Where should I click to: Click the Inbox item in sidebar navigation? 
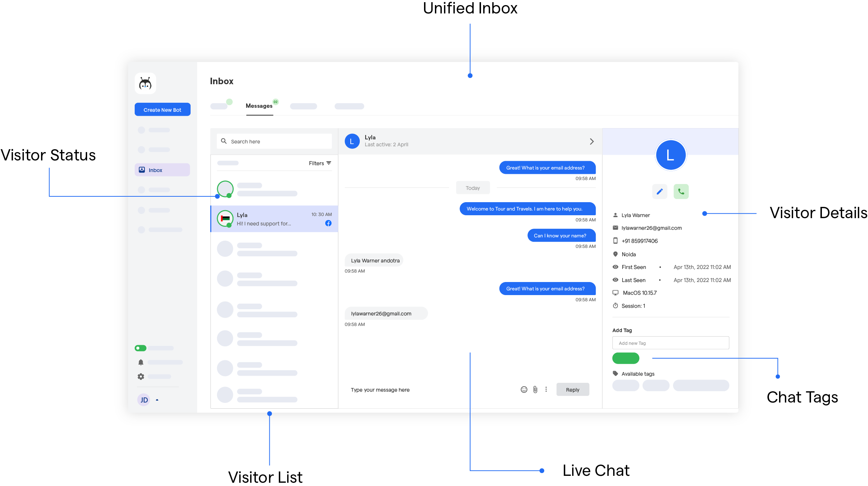pyautogui.click(x=162, y=170)
